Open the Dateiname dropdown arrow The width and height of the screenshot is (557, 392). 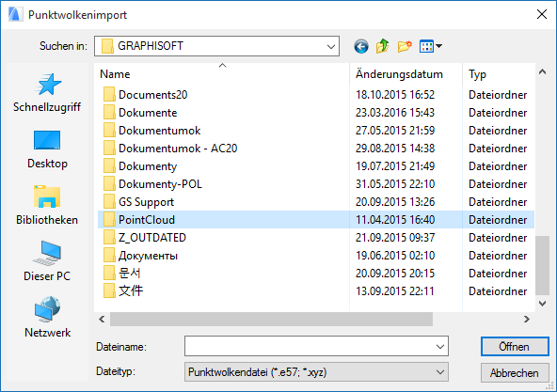tap(440, 347)
